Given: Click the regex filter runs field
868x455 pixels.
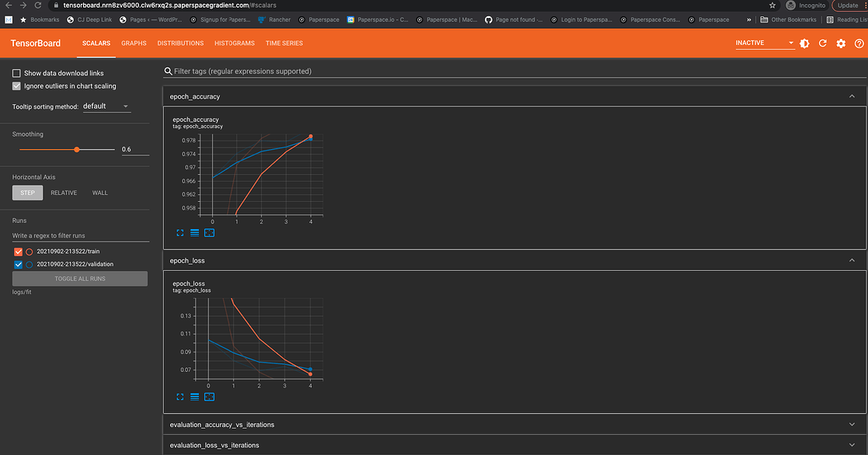Looking at the screenshot, I should [x=81, y=235].
